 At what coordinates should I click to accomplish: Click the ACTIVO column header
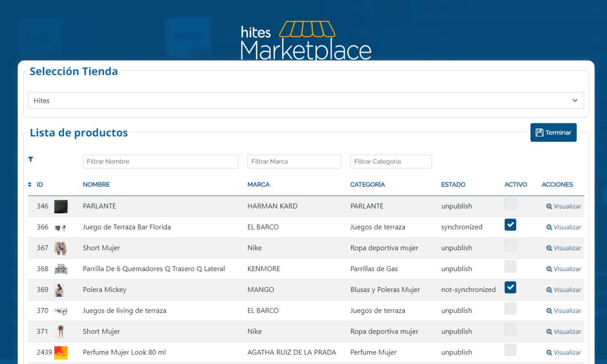(516, 184)
